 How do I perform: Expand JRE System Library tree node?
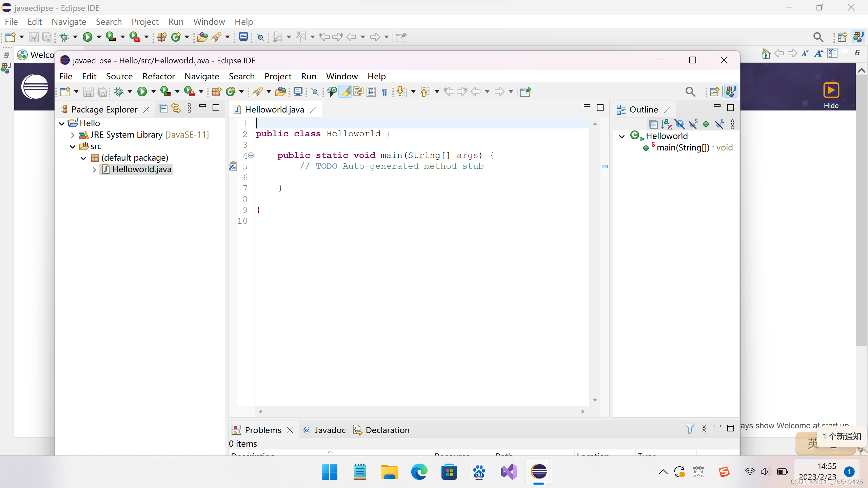[x=72, y=135]
